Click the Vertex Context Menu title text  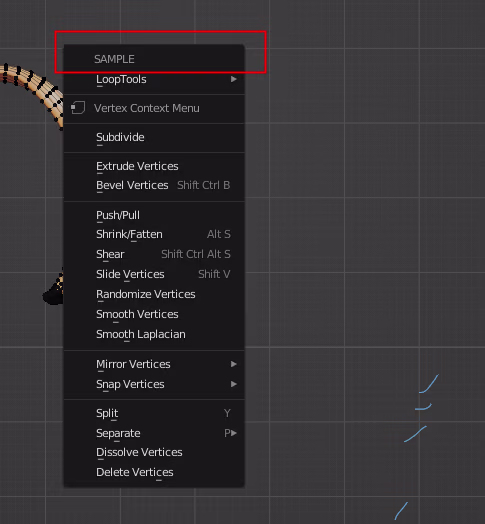coord(147,108)
